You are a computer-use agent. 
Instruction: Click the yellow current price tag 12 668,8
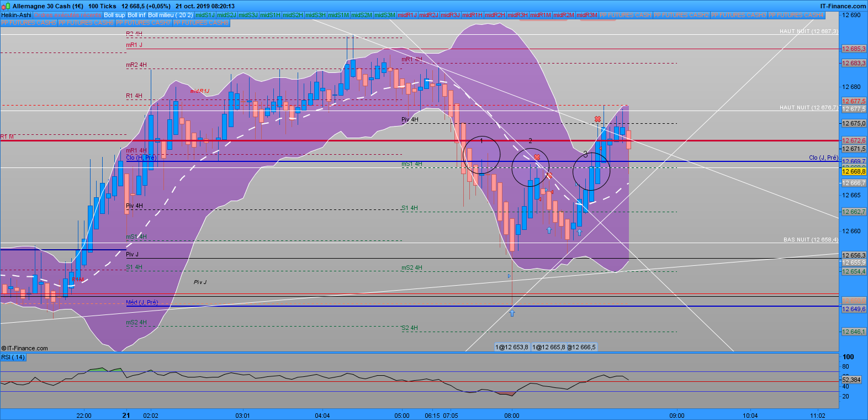[x=854, y=172]
